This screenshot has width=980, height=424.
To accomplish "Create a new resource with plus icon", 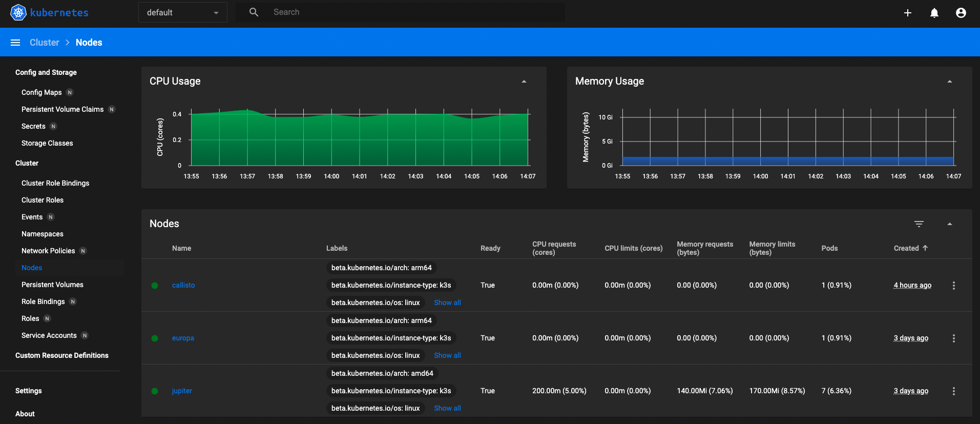I will pos(907,13).
